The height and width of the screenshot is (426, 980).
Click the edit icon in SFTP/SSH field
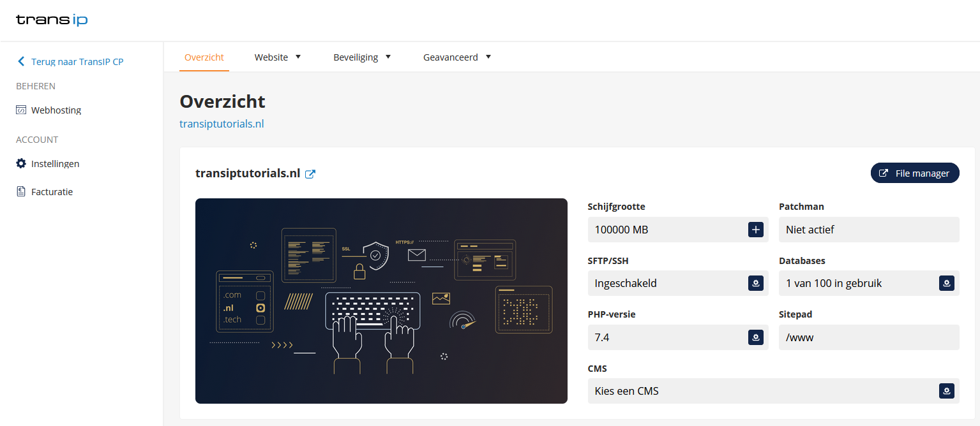click(756, 283)
